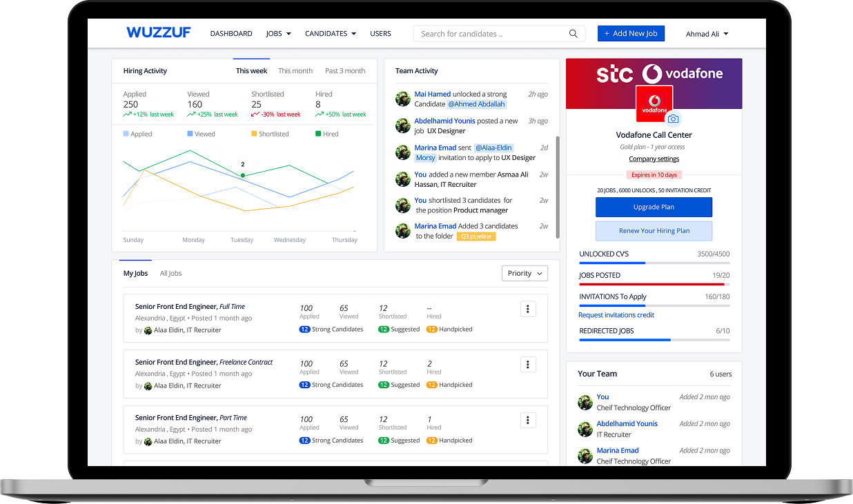Click the 6 users count

tap(720, 374)
